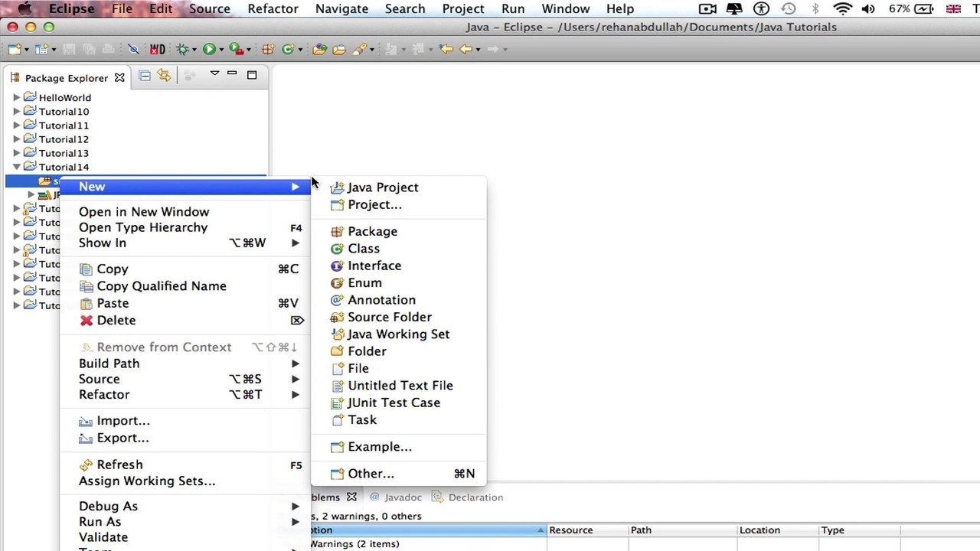Click the New wizard icon in toolbar
This screenshot has height=551, width=980.
[15, 49]
